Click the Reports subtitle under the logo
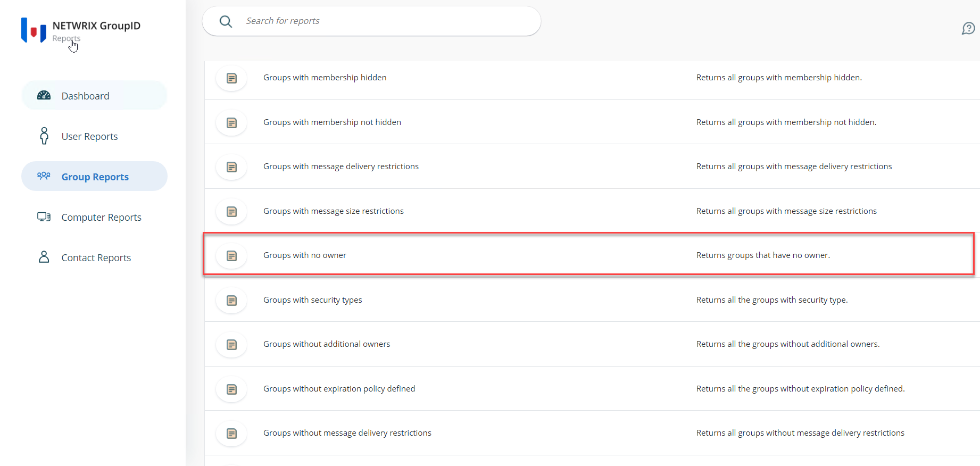The image size is (980, 466). [x=67, y=38]
